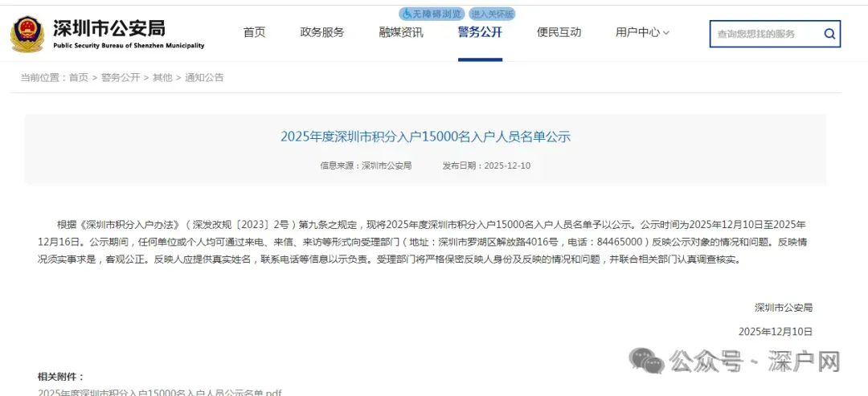Open 无障碍浏览 accessible browsing mode
868x396 pixels.
coord(432,14)
